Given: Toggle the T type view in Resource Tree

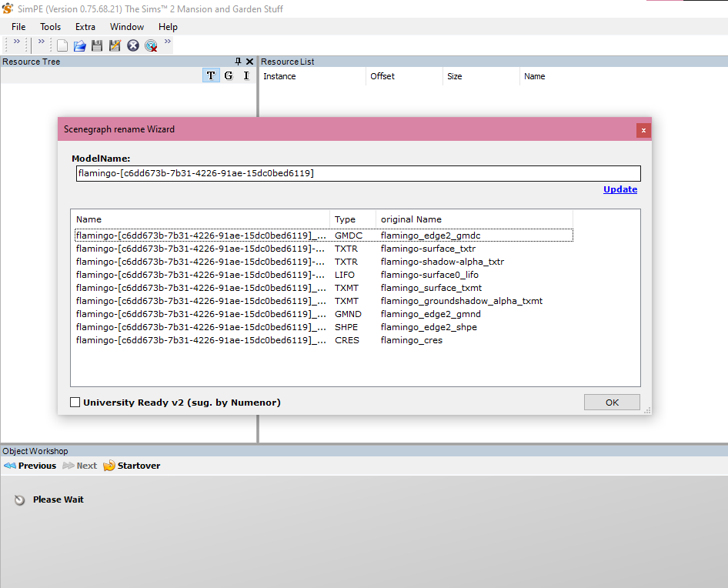Looking at the screenshot, I should point(211,75).
